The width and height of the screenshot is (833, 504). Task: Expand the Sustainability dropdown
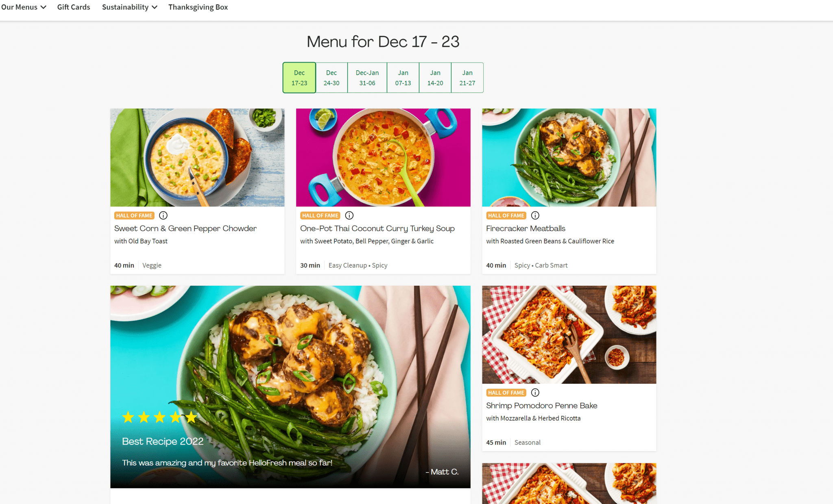[129, 7]
